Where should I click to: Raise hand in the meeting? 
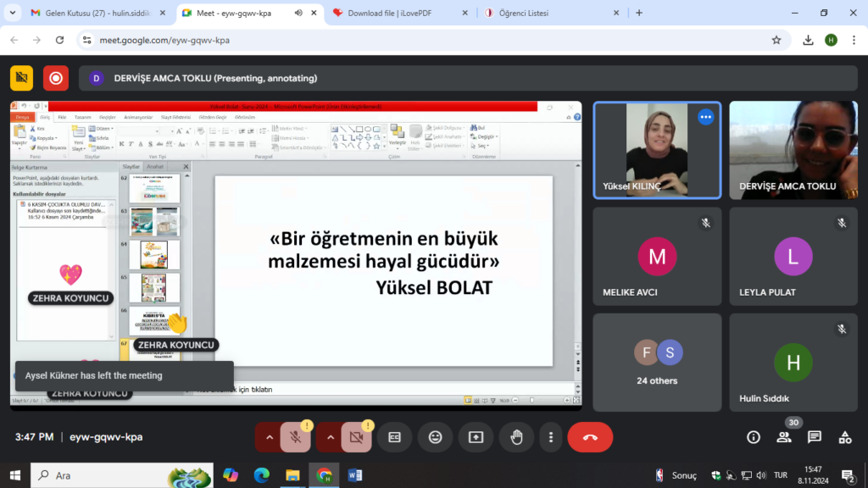(516, 437)
